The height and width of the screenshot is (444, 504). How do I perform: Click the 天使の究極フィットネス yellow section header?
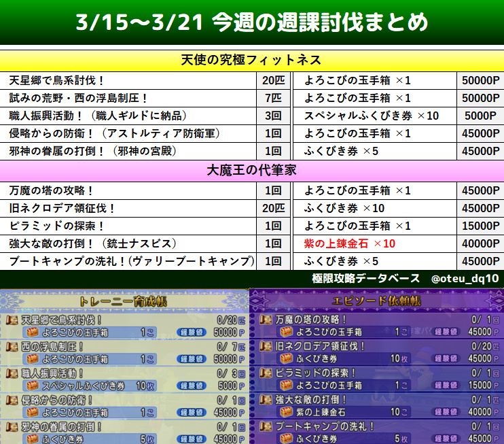tap(251, 61)
